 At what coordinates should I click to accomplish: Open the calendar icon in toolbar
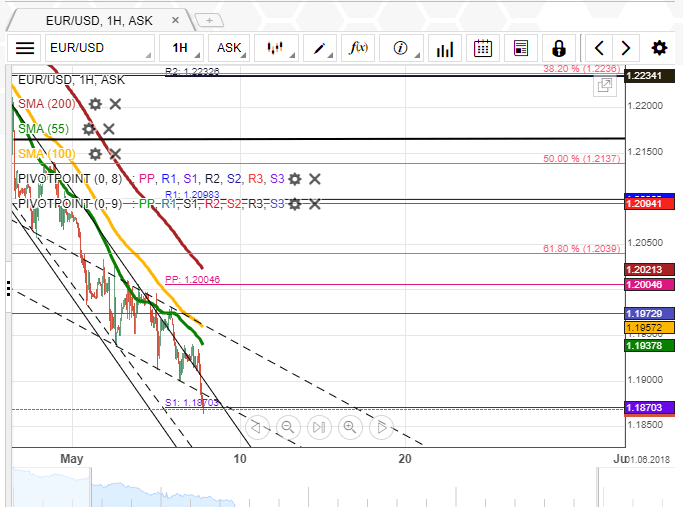point(483,48)
